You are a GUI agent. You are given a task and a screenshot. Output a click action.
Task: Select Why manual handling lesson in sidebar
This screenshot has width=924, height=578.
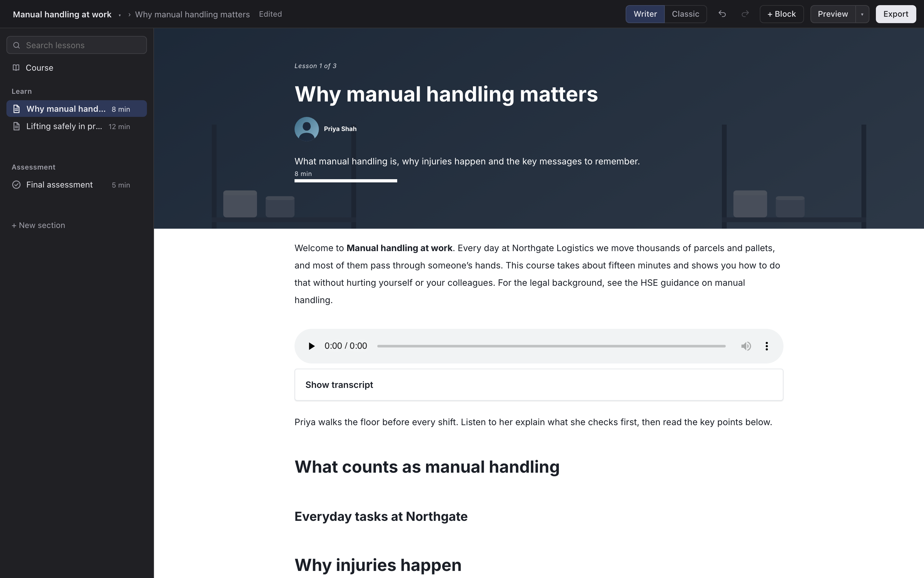(76, 109)
